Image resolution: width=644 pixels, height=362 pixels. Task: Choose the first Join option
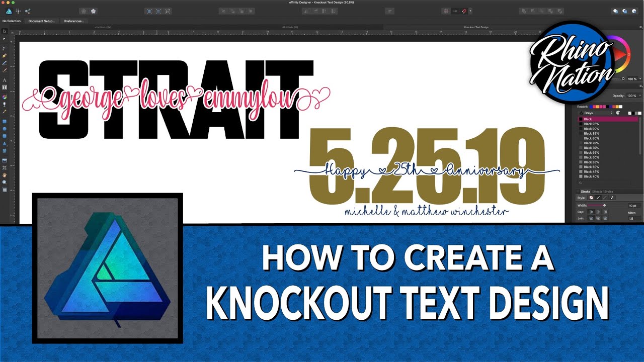tap(591, 218)
